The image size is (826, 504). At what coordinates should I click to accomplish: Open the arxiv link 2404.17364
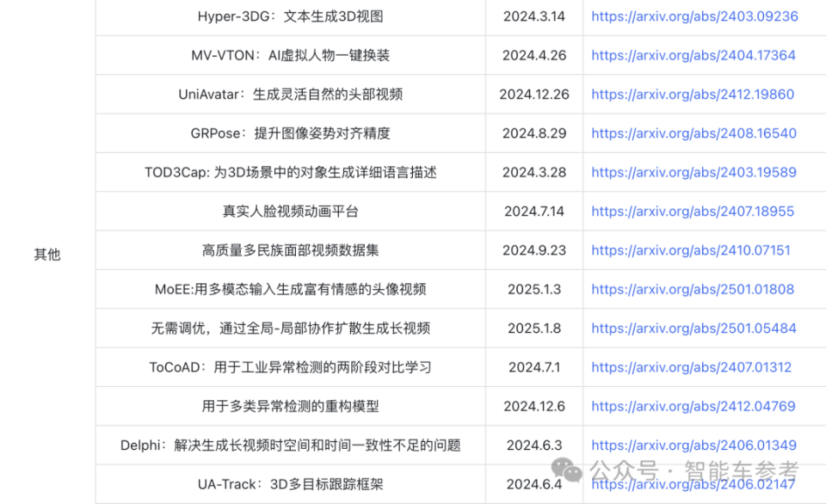(693, 55)
